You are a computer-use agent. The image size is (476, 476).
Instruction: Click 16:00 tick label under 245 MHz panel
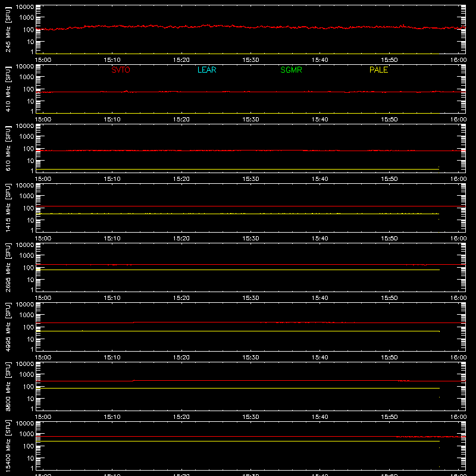tap(458, 60)
